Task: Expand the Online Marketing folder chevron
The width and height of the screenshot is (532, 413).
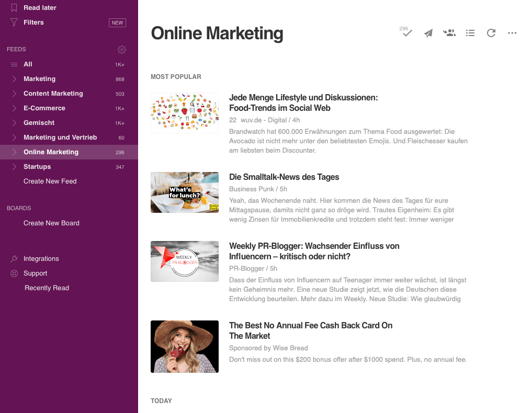Action: (x=14, y=152)
